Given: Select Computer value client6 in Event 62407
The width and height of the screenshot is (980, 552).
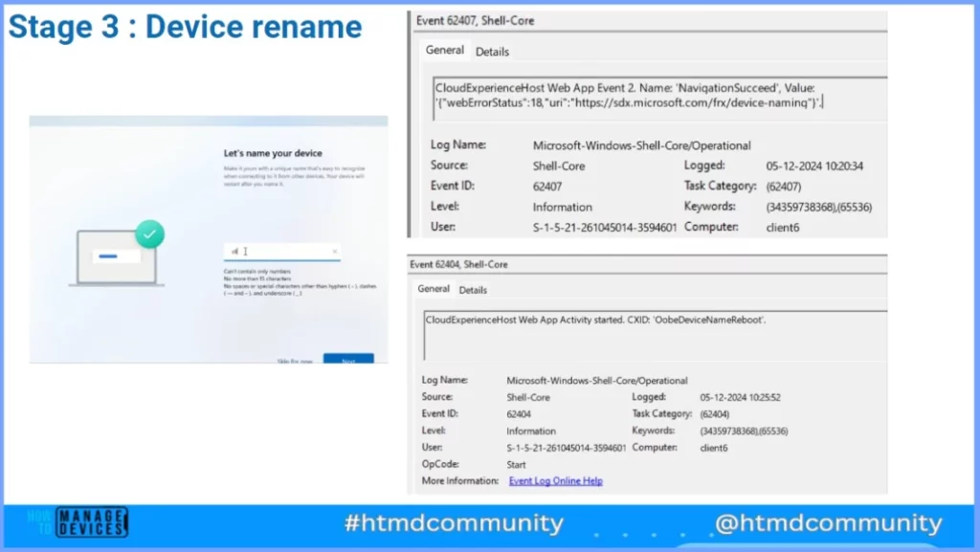Looking at the screenshot, I should (x=783, y=228).
